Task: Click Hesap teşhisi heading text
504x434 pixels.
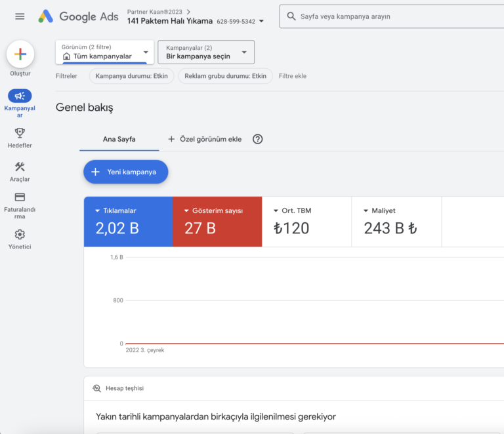Action: click(x=125, y=388)
